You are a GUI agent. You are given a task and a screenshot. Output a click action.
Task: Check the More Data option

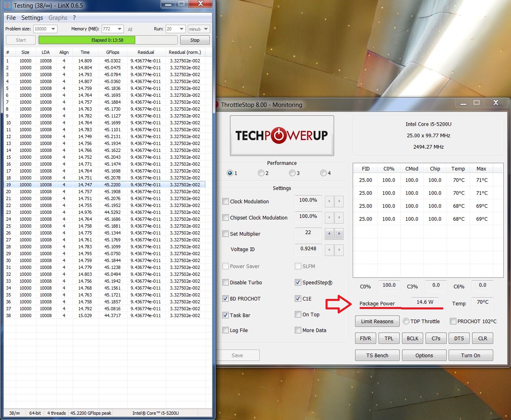298,330
